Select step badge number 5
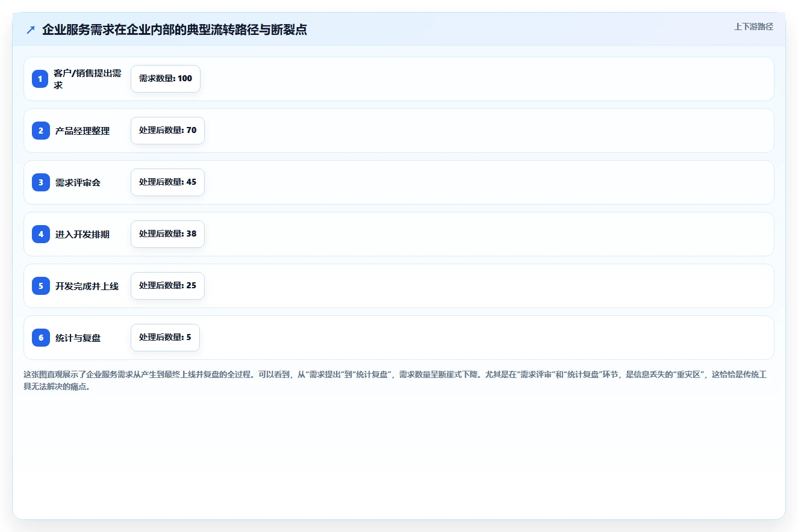Screen dimensions: 798x532 [40, 286]
